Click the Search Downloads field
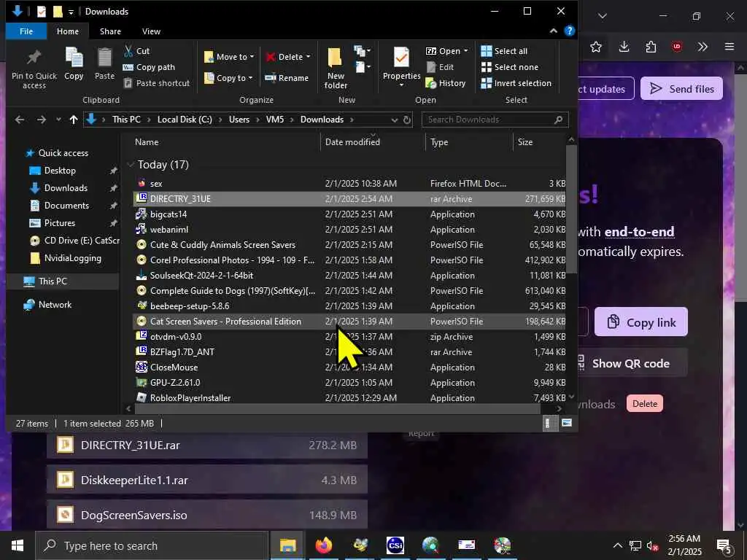Image resolution: width=747 pixels, height=560 pixels. pyautogui.click(x=495, y=120)
